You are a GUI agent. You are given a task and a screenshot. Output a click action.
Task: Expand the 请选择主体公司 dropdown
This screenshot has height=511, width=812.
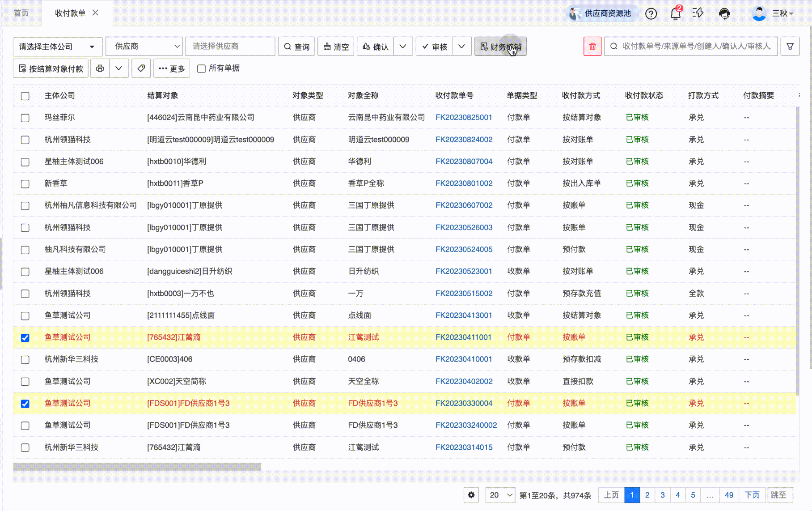58,47
